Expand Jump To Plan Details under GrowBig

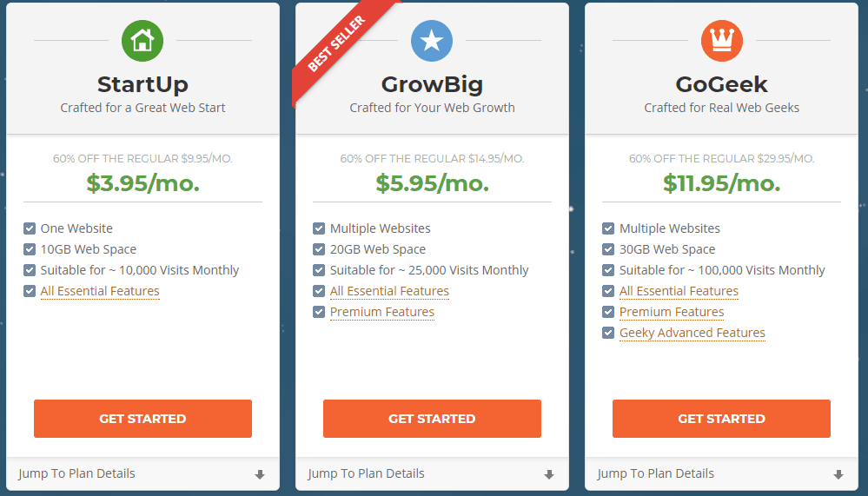tap(433, 474)
